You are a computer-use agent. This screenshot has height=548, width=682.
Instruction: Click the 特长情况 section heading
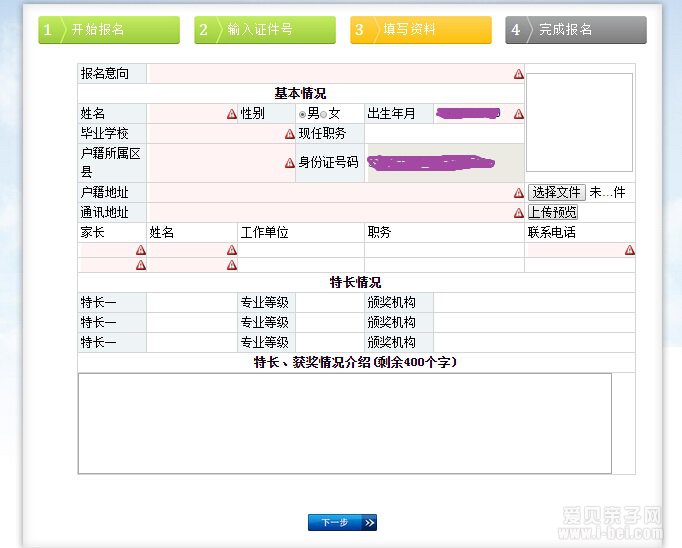tap(355, 282)
